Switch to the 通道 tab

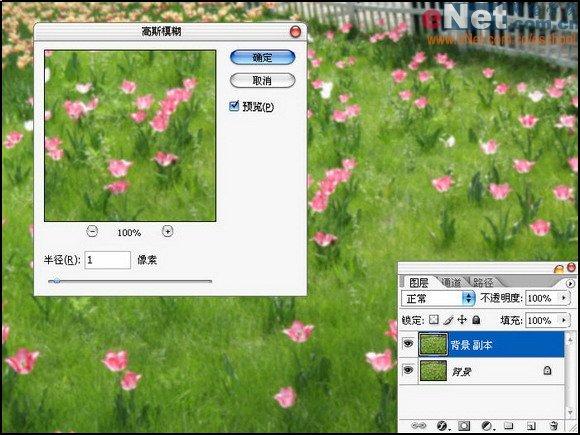451,283
